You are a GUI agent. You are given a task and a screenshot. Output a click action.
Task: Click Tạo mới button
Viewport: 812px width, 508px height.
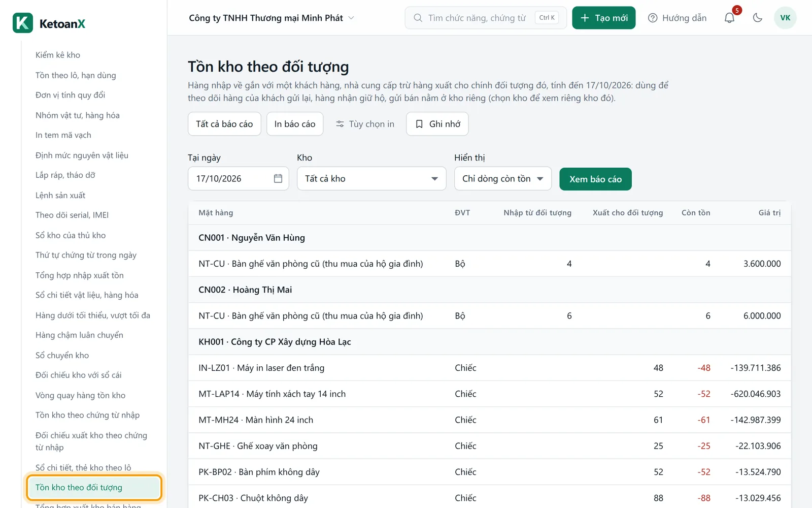604,18
